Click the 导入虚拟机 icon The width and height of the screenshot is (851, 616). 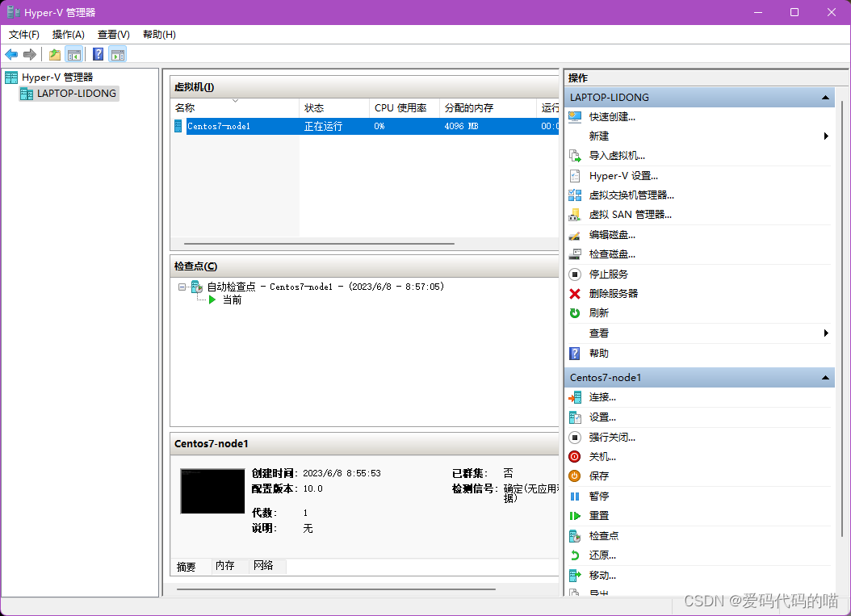click(x=575, y=156)
